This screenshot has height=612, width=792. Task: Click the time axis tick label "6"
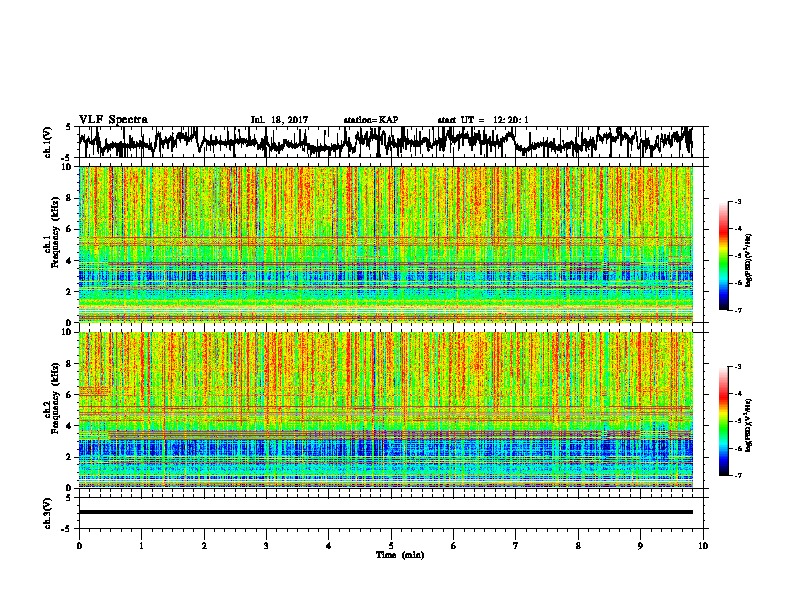(453, 546)
